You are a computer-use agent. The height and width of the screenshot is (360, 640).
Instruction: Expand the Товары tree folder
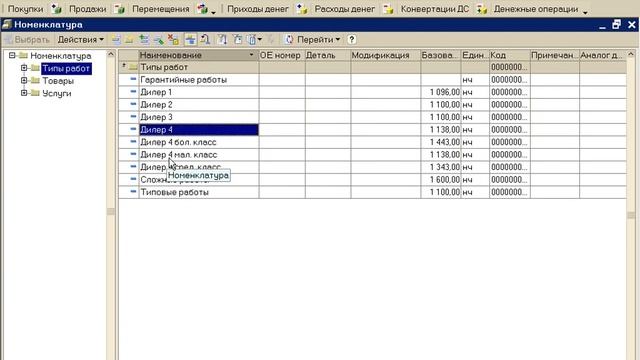(x=24, y=81)
